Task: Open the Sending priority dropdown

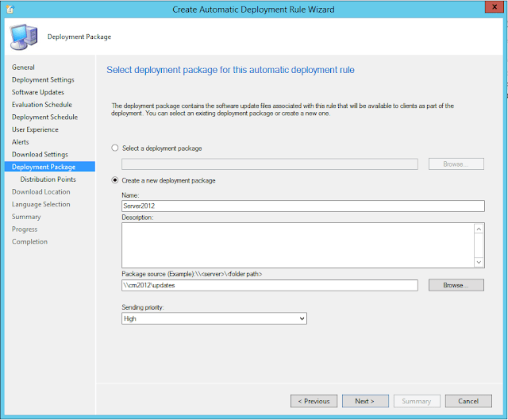Action: (214, 318)
